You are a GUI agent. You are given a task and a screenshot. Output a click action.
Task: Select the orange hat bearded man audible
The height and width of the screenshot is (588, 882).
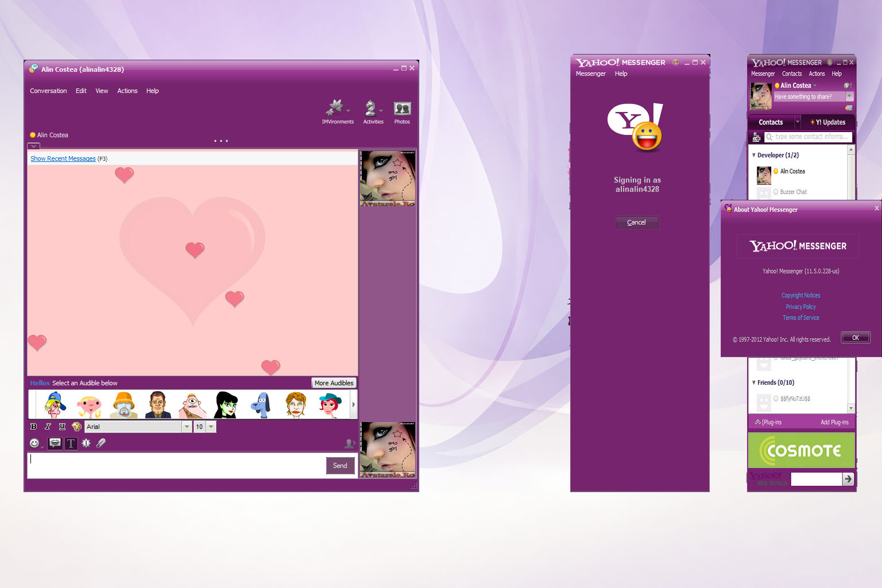(x=124, y=404)
